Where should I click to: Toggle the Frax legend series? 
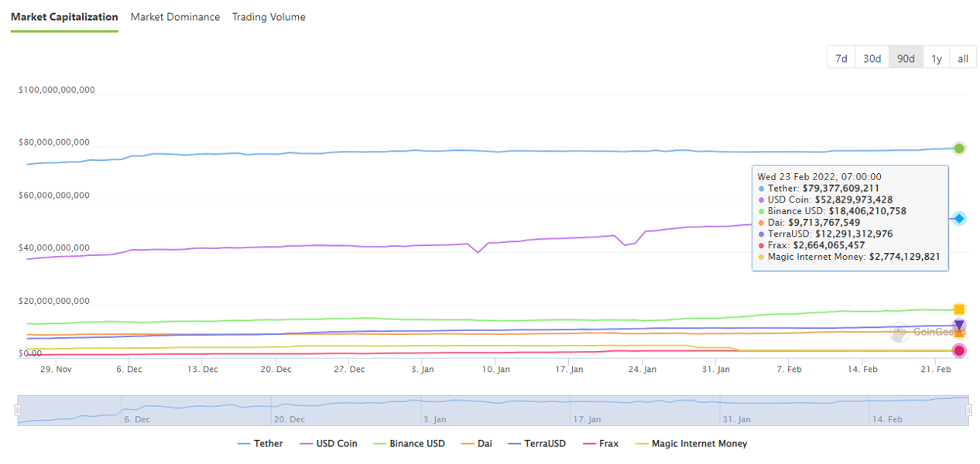click(600, 444)
